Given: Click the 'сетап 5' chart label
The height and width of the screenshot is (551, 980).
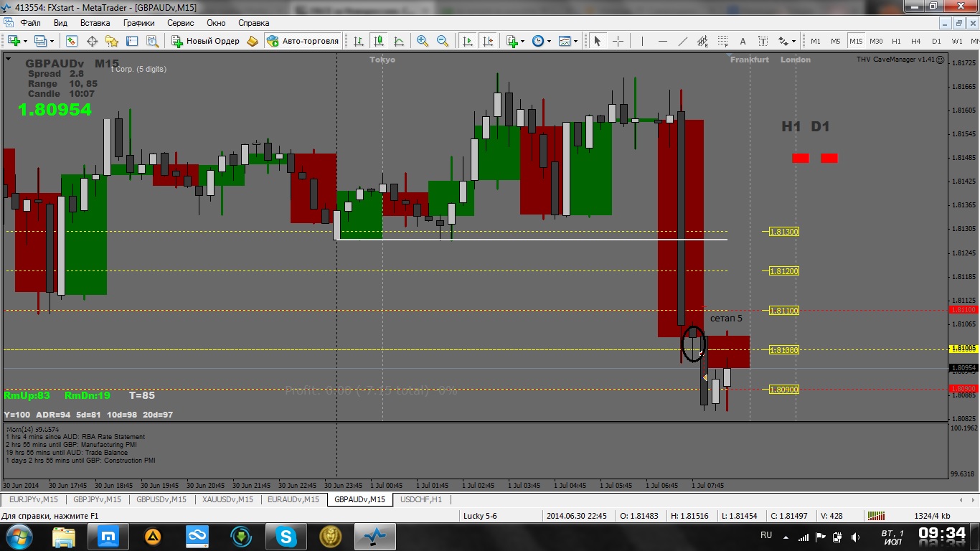Looking at the screenshot, I should tap(726, 318).
